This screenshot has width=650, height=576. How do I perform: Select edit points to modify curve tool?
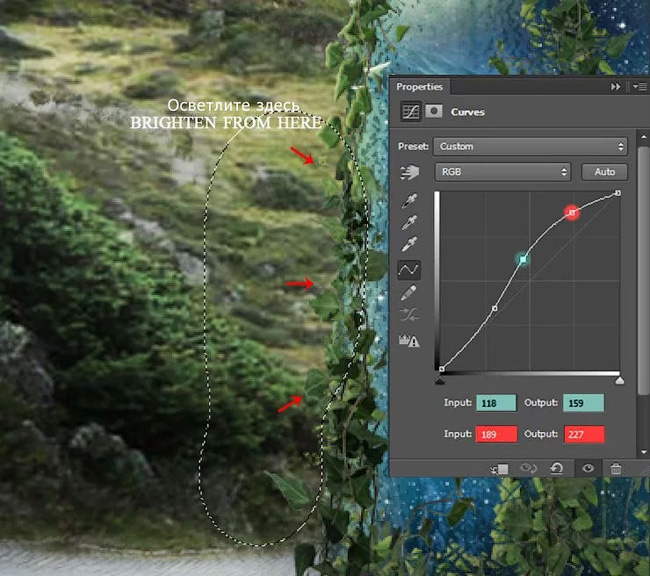click(x=409, y=270)
